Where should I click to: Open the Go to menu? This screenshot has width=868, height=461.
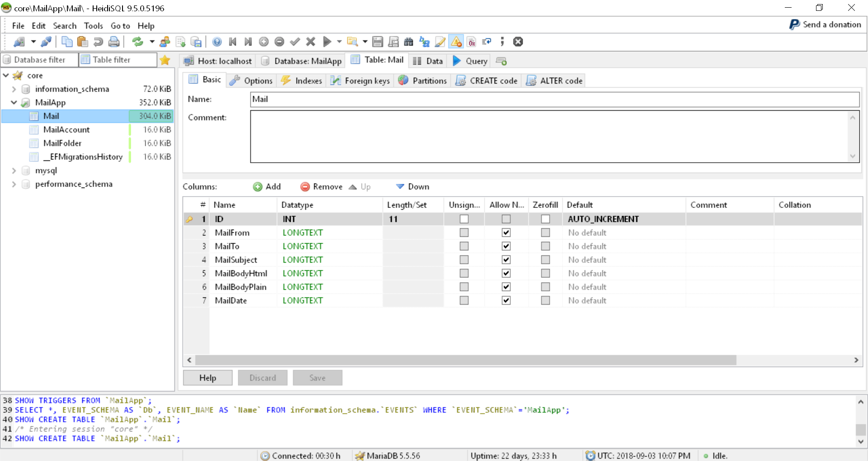tap(120, 26)
